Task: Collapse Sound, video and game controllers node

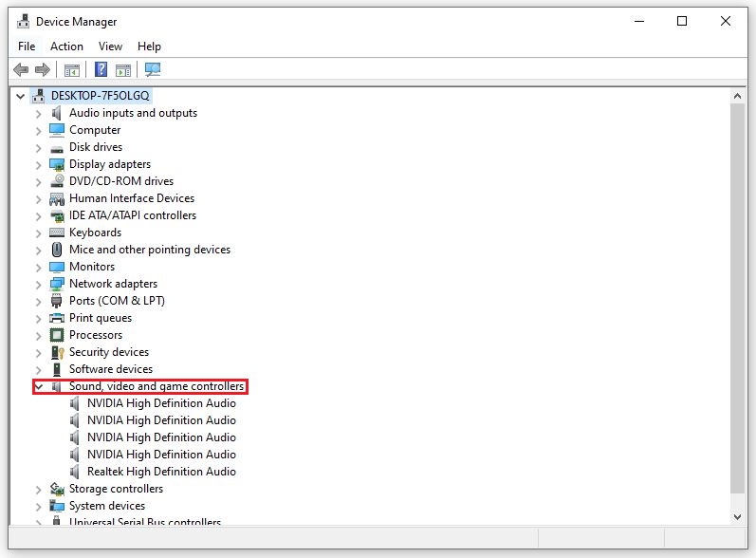Action: [39, 386]
